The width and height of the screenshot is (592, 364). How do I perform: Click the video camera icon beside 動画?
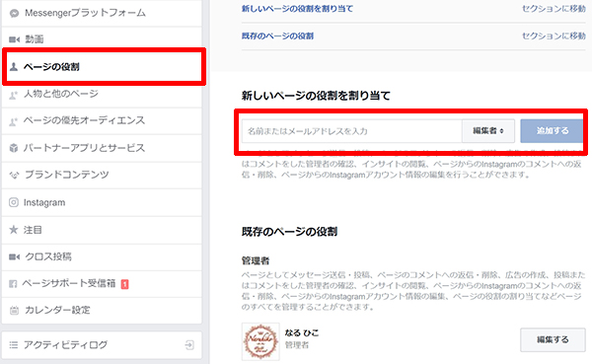14,39
